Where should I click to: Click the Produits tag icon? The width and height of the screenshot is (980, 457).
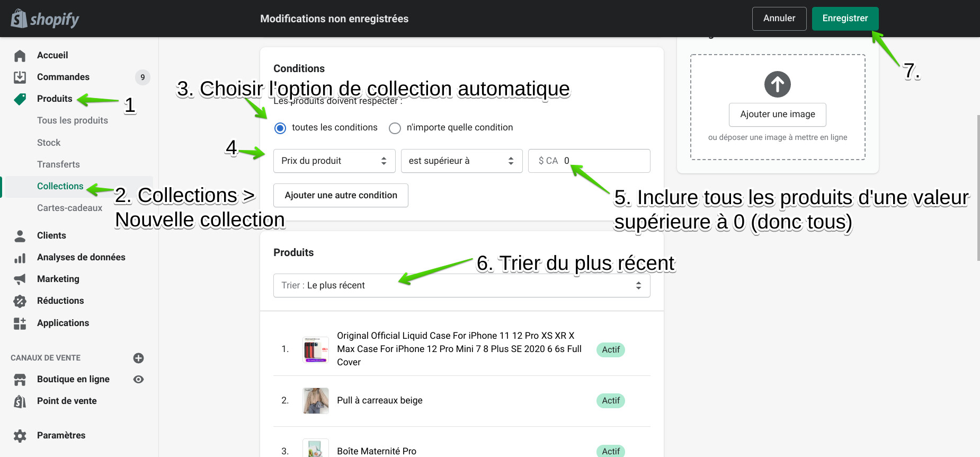[x=20, y=99]
